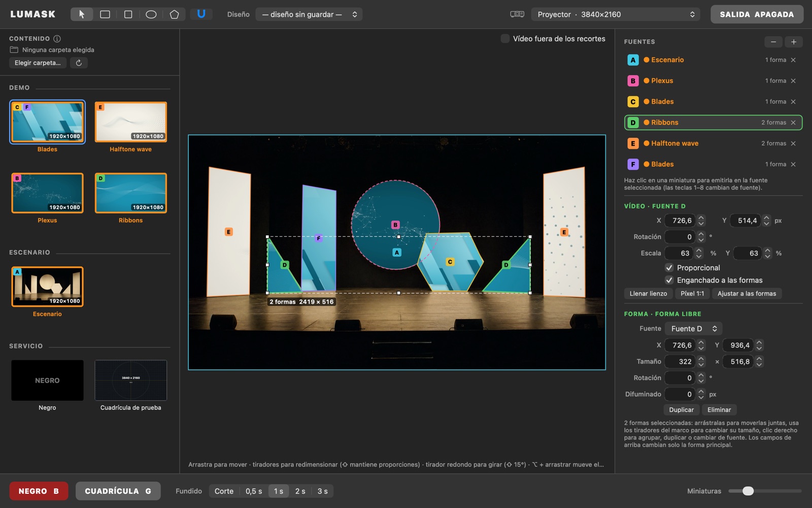812x508 pixels.
Task: Open the Fuente D source dropdown
Action: 693,329
